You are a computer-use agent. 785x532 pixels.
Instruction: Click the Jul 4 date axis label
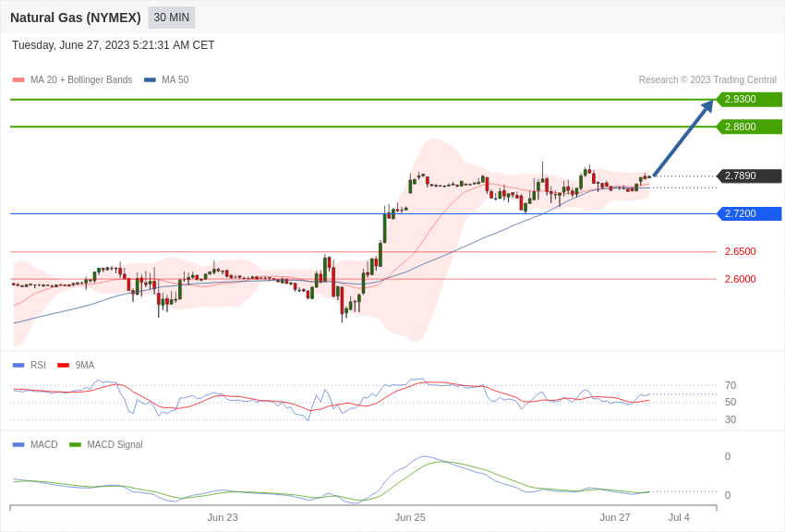point(679,517)
